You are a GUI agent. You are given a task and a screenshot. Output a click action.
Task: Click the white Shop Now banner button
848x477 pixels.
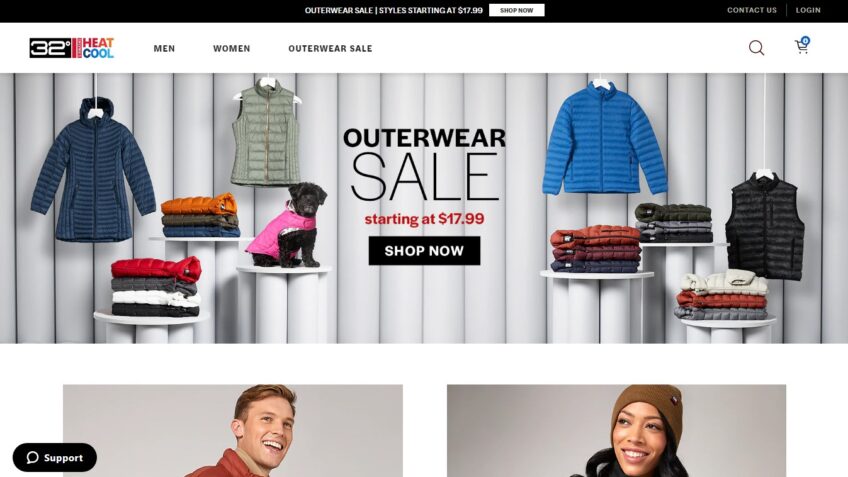click(x=516, y=10)
